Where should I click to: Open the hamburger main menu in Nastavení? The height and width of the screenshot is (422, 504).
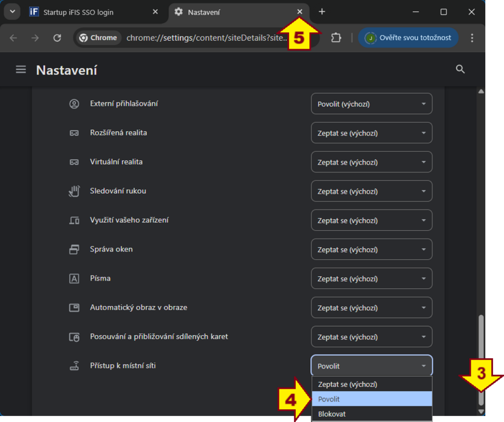pos(21,70)
